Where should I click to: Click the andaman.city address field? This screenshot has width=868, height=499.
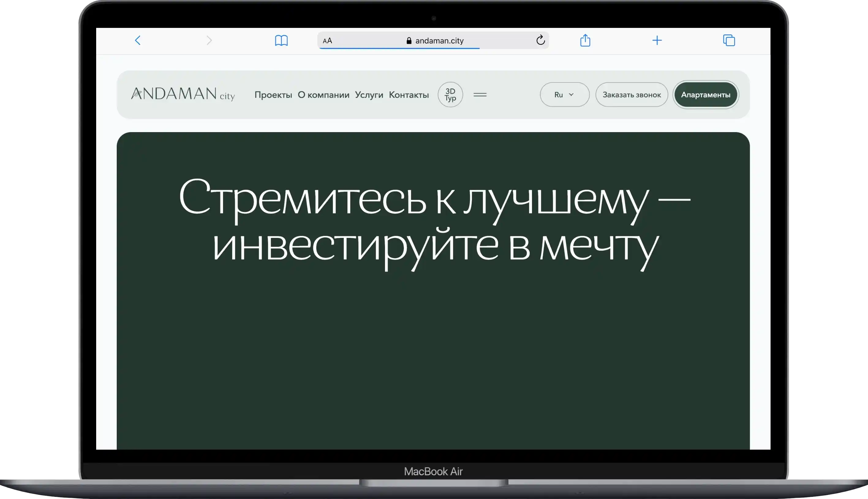pyautogui.click(x=439, y=41)
